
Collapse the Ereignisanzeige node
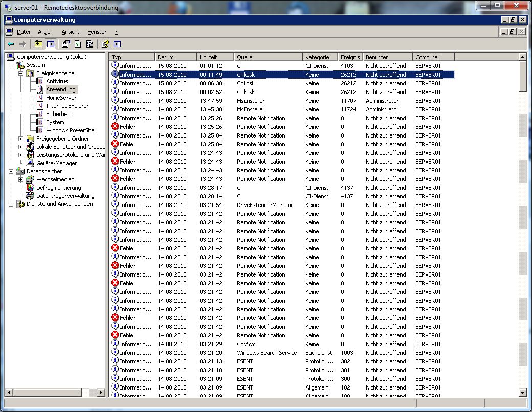coord(20,73)
